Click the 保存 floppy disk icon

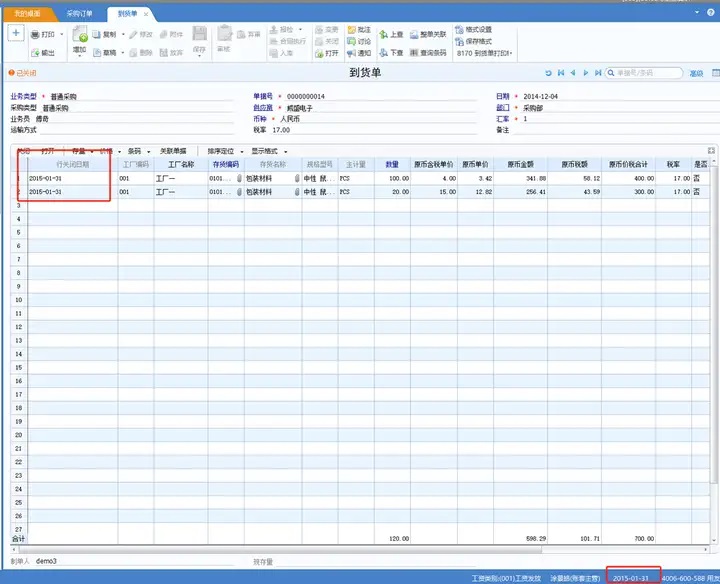pos(199,36)
